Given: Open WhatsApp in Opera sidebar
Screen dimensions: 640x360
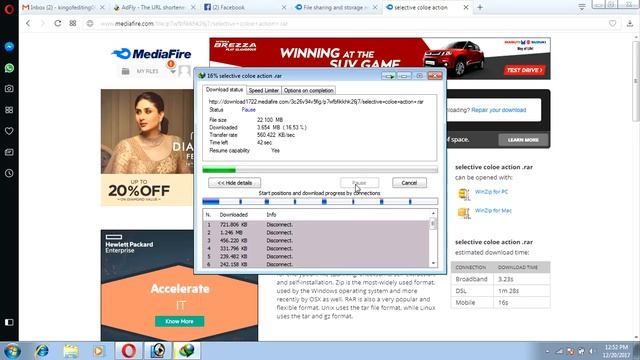Looking at the screenshot, I should coord(9,68).
